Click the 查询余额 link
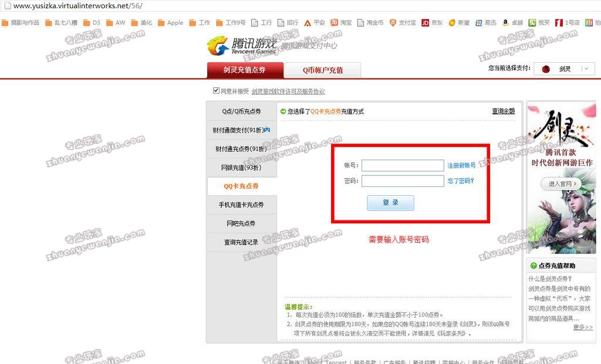The image size is (601, 364). pyautogui.click(x=503, y=111)
